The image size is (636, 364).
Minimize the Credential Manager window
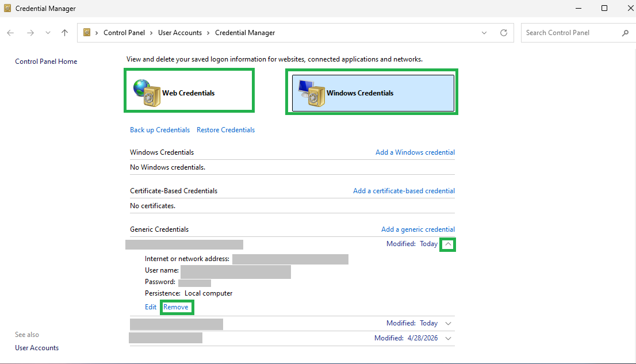pyautogui.click(x=578, y=8)
